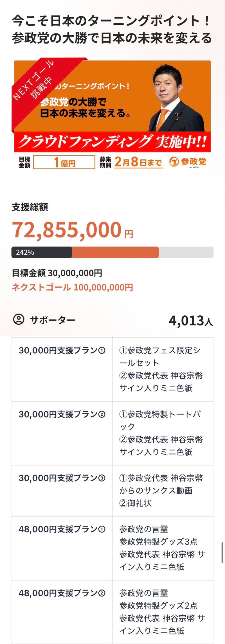Click the supporter person icon
This screenshot has height=644, width=225.
tap(19, 319)
